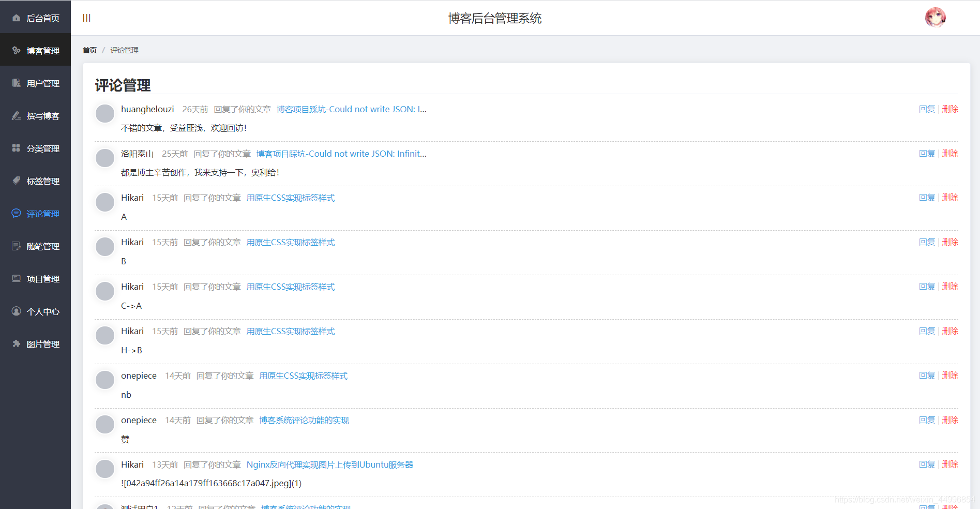980x509 pixels.
Task: Click huanghelouzi's gray avatar
Action: (105, 113)
